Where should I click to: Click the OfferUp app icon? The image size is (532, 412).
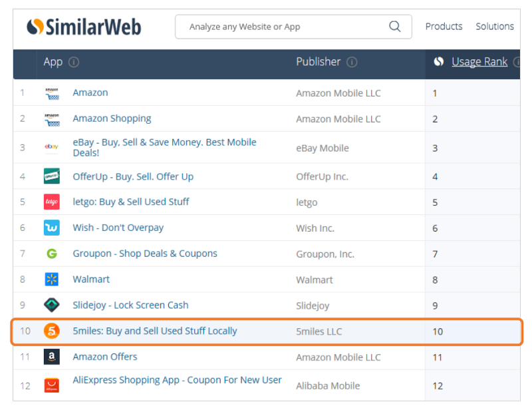click(52, 176)
